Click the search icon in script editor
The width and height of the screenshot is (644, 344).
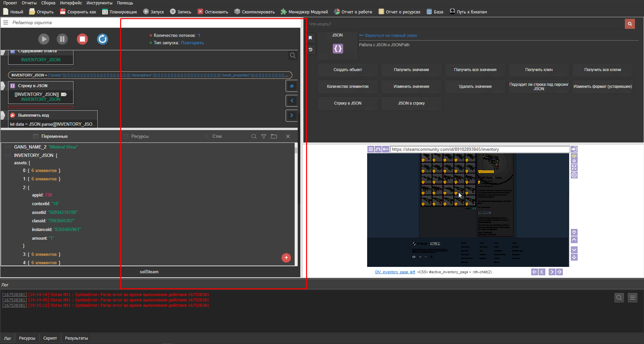[293, 56]
